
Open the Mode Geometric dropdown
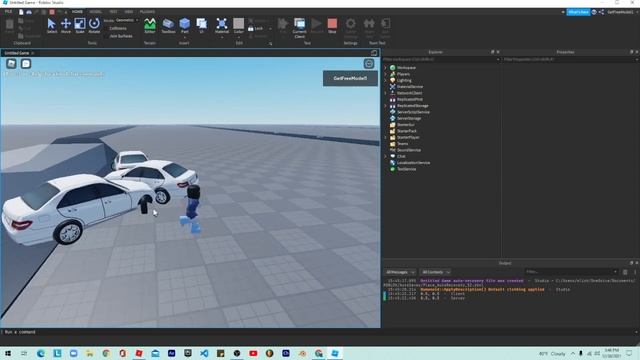[x=127, y=20]
